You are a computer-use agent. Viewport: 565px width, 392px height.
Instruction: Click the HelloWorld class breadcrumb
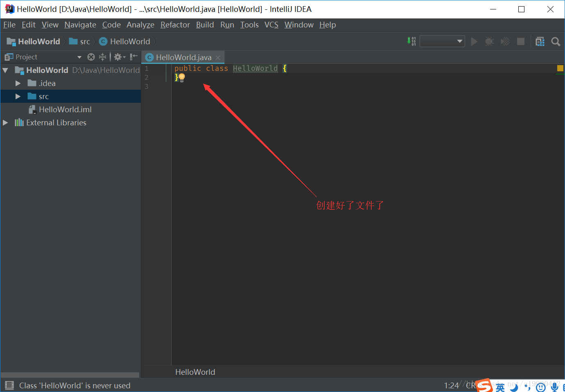[x=125, y=41]
